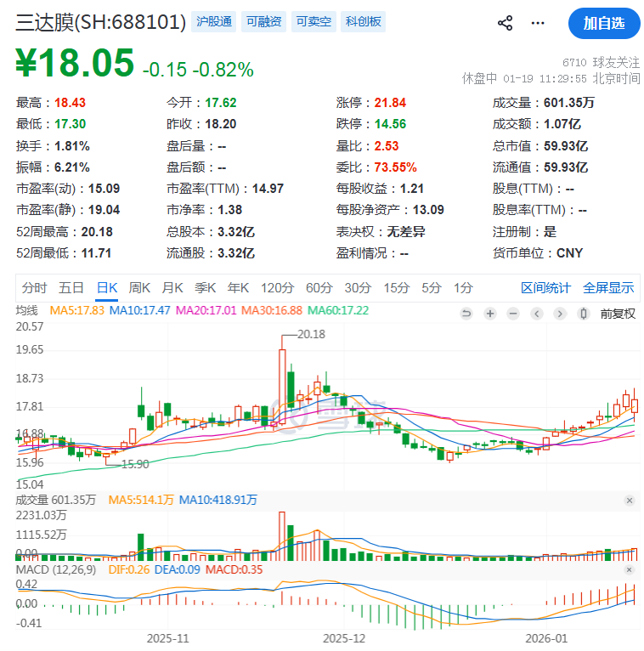
Task: Click the volume MA5:514.1万 label
Action: [141, 500]
